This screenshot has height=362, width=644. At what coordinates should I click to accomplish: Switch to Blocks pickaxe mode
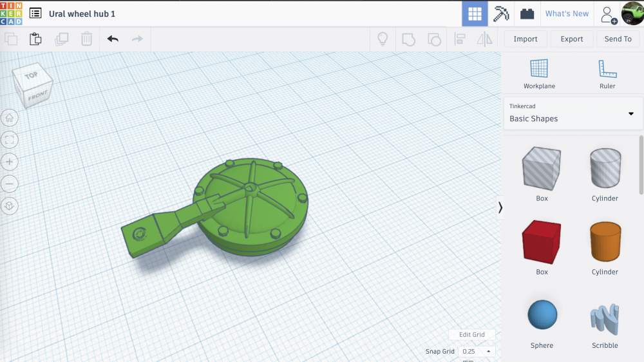[501, 14]
